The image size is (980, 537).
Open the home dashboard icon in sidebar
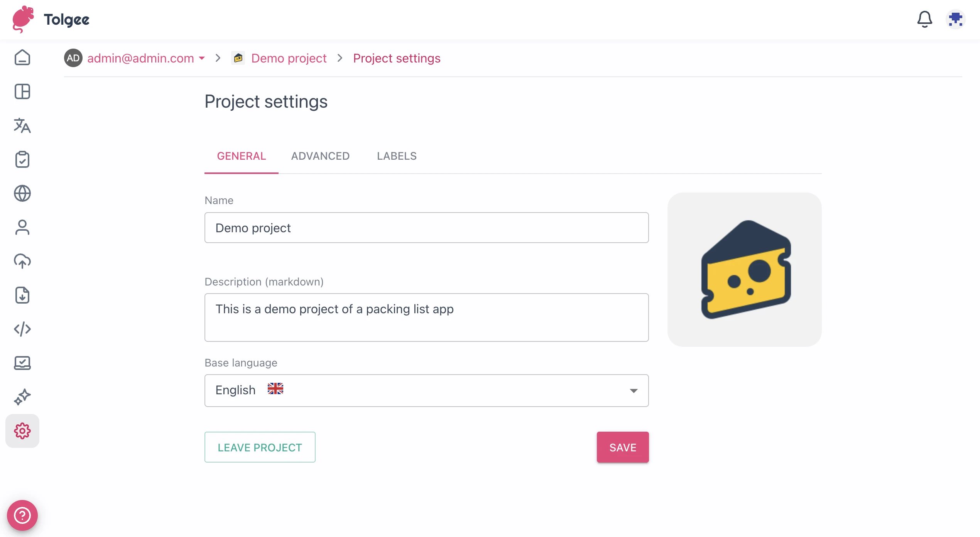coord(22,57)
